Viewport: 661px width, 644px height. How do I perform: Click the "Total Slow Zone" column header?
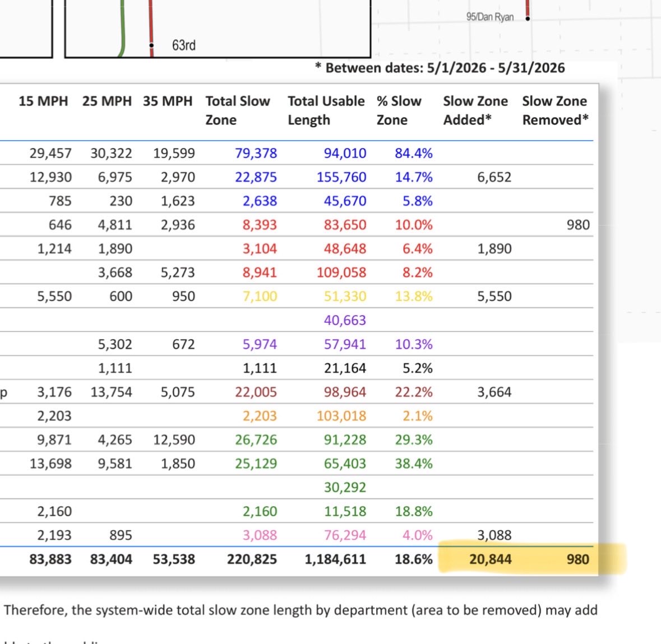[238, 110]
